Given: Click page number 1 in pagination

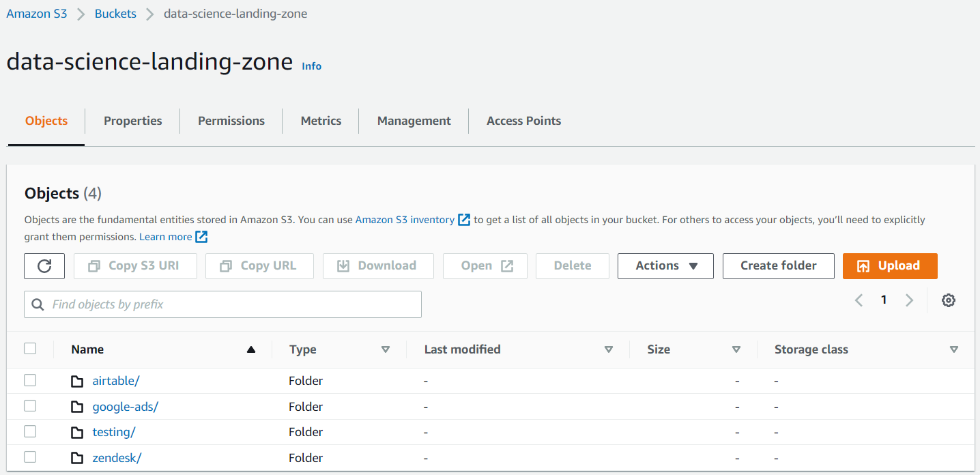Looking at the screenshot, I should (x=884, y=300).
